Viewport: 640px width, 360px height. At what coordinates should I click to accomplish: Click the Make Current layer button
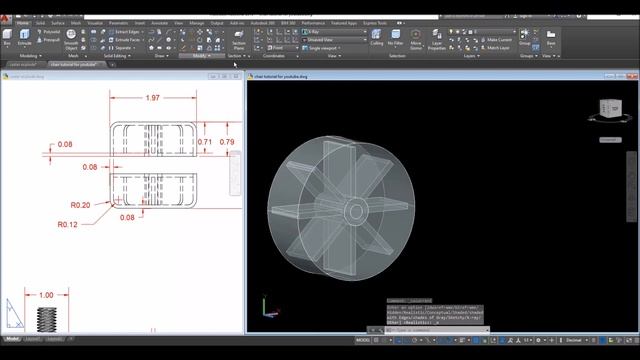click(496, 40)
